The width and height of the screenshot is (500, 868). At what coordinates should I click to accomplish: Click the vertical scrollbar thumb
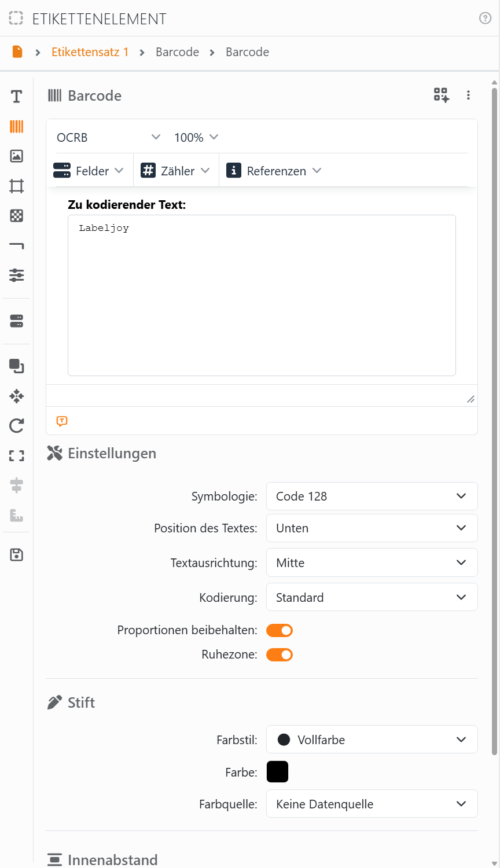click(x=494, y=421)
